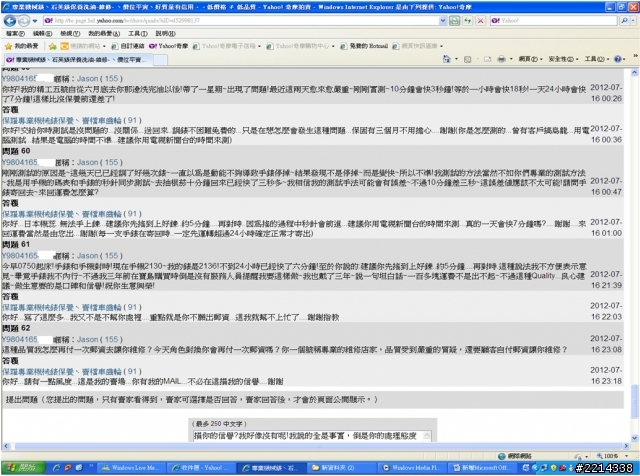Toggle compatibility view icon in address bar
The height and width of the screenshot is (476, 640).
[x=454, y=20]
